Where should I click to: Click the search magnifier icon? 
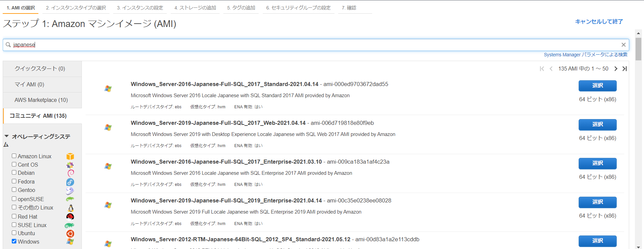8,45
